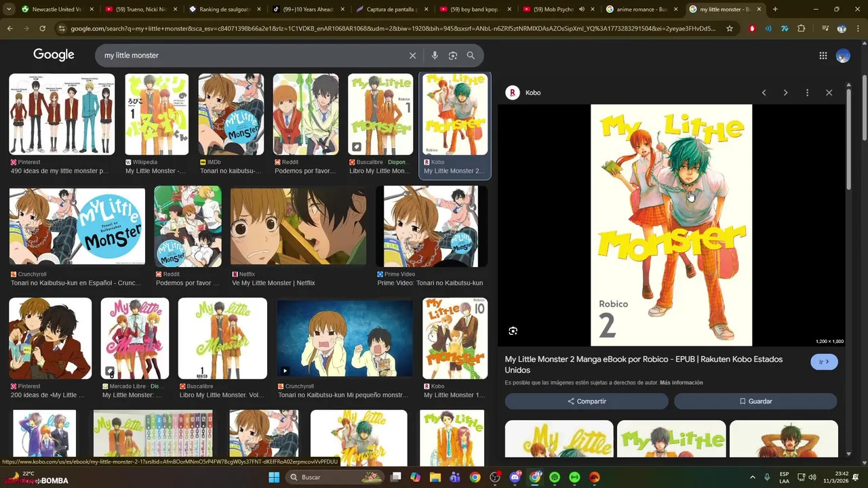Viewport: 868px width, 488px height.
Task: Show next image in preview panel
Action: tap(785, 93)
